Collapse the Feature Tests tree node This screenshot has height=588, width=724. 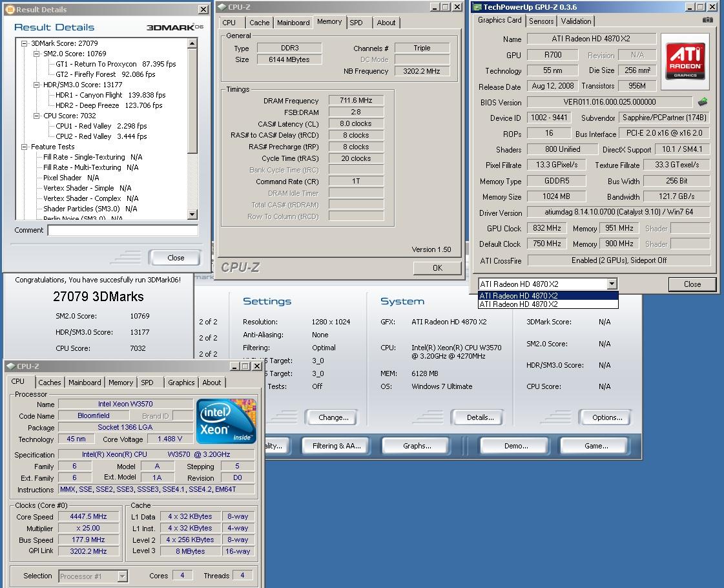click(24, 147)
